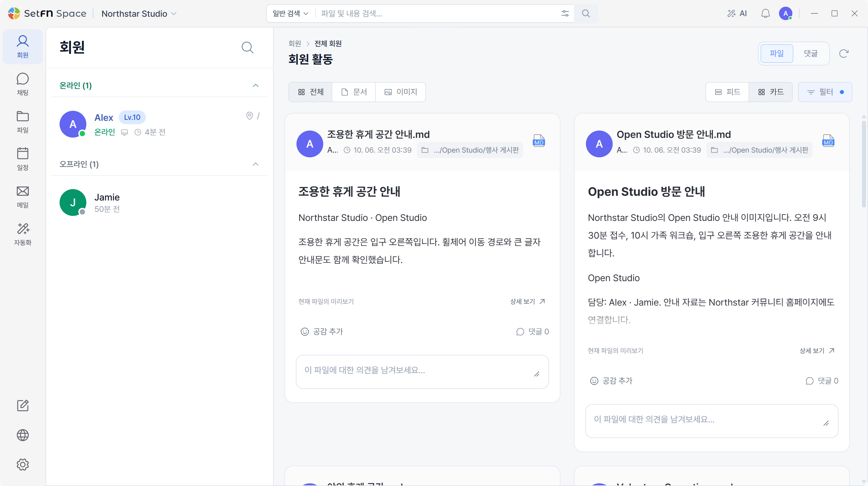Open the Northstar Studio workspace dropdown
The width and height of the screenshot is (868, 486).
pos(139,13)
